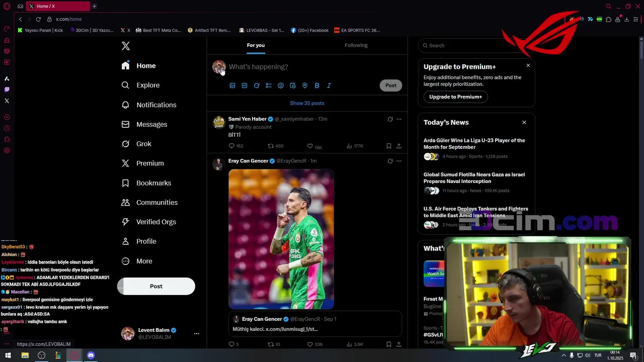Share the Sami Yen Haber post
Screen dimensions: 644x362
[x=399, y=146]
